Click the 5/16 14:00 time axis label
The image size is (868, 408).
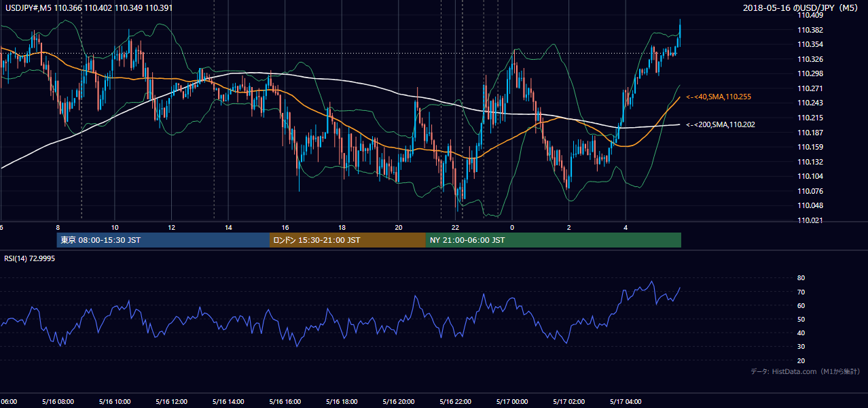click(227, 402)
